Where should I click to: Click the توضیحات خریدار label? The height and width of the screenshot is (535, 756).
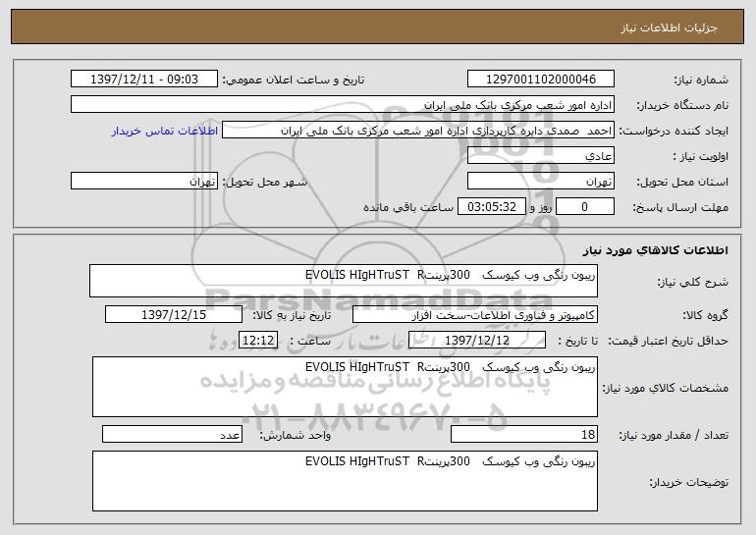click(688, 482)
